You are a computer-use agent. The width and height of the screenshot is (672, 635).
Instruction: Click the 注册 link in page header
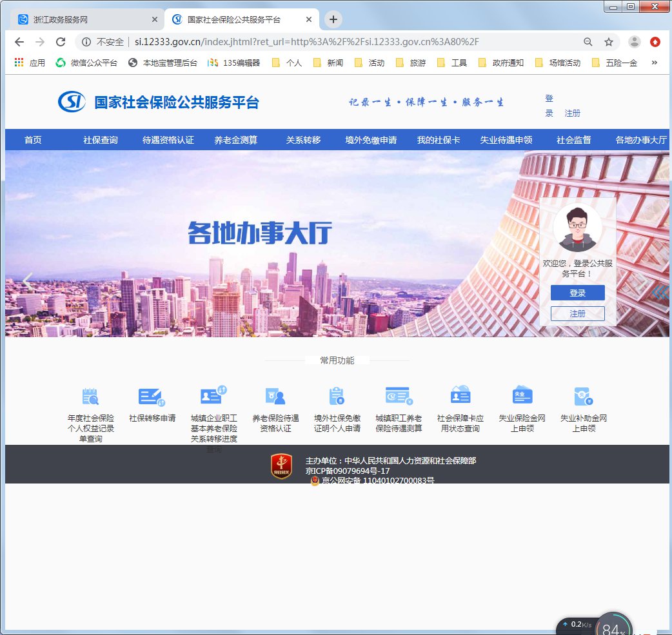pyautogui.click(x=572, y=113)
